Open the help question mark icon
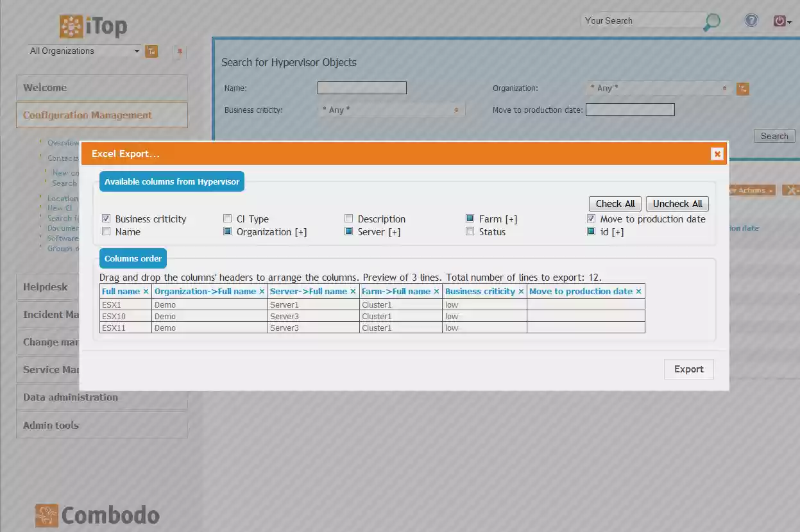The width and height of the screenshot is (800, 532). [751, 20]
